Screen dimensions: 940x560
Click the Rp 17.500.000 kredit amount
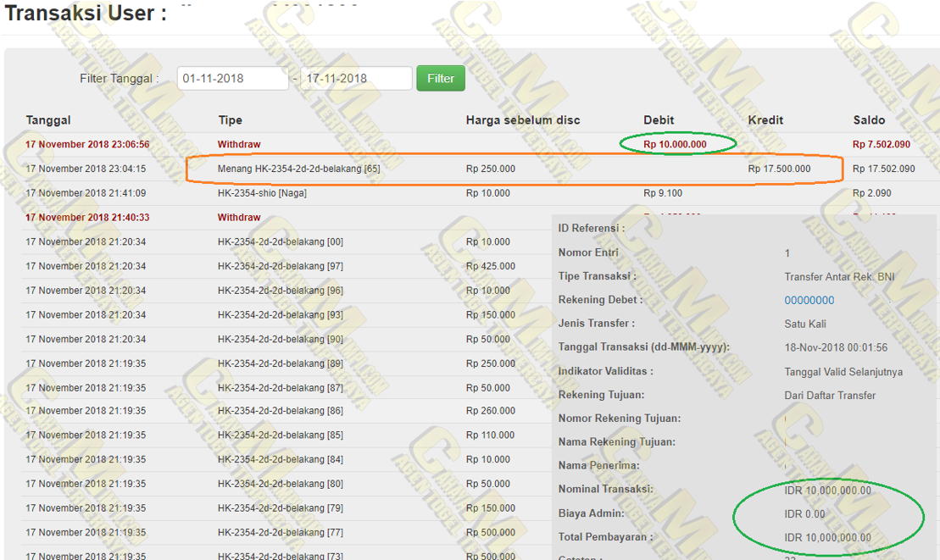click(779, 169)
